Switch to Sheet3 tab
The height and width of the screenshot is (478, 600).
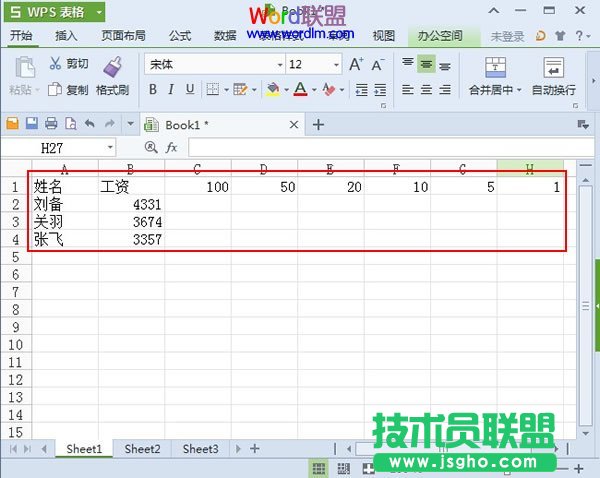(x=201, y=449)
